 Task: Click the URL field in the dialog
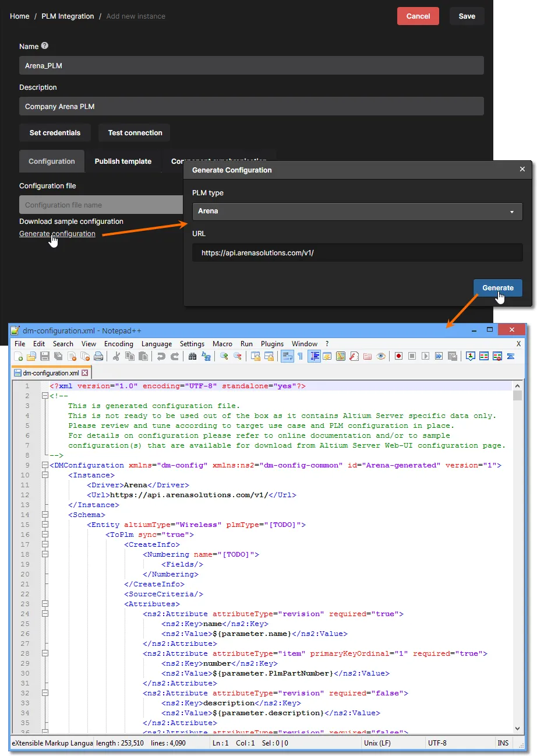pos(357,253)
